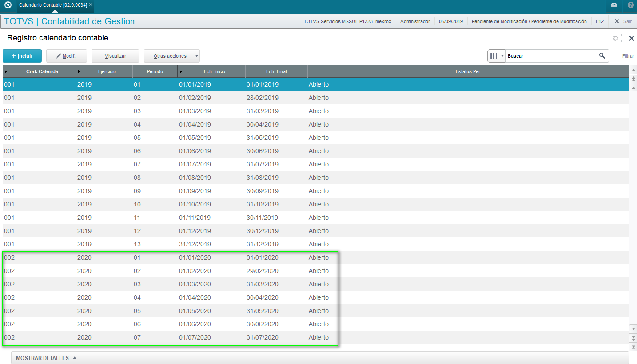The image size is (637, 364).
Task: Select the row ending 30/12/2019
Action: (316, 231)
